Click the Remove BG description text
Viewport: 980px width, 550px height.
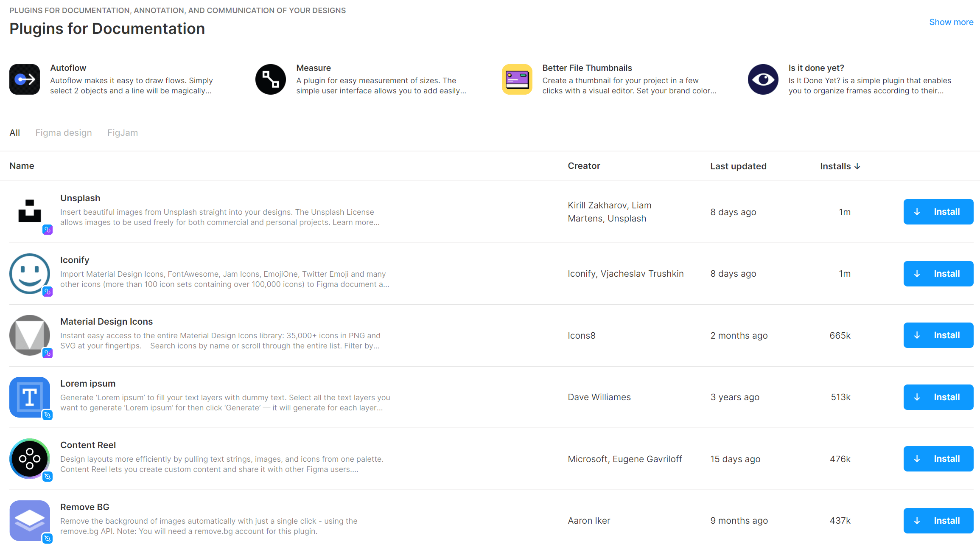tap(209, 526)
